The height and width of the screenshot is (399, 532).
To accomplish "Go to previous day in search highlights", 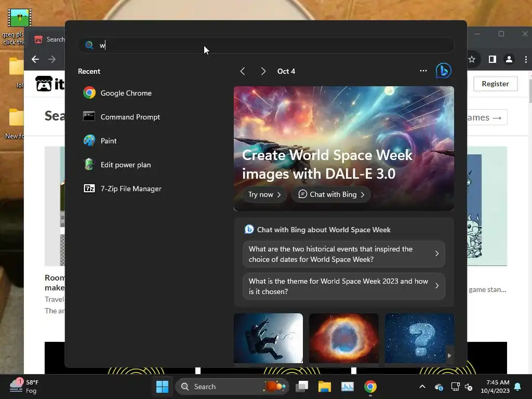I will click(x=243, y=71).
